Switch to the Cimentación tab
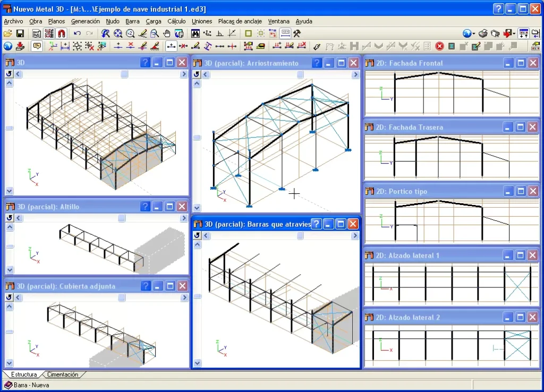 [63, 374]
